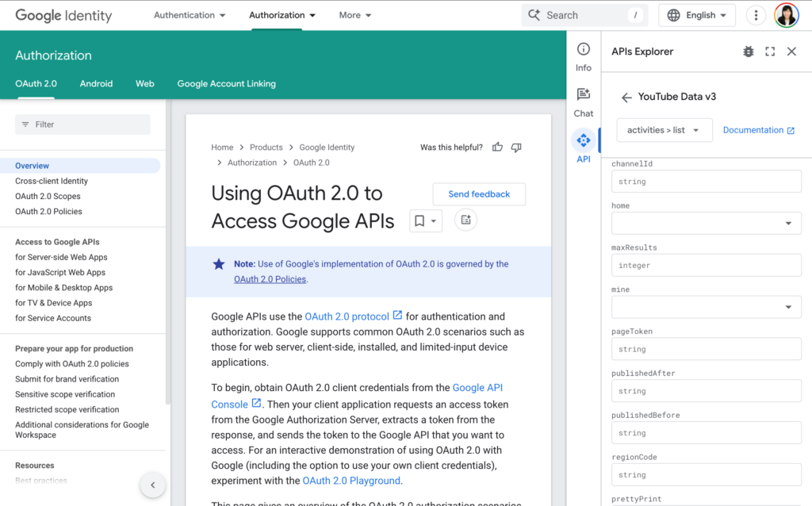Image resolution: width=812 pixels, height=506 pixels.
Task: Click the thumbs down not helpful icon
Action: (x=516, y=148)
